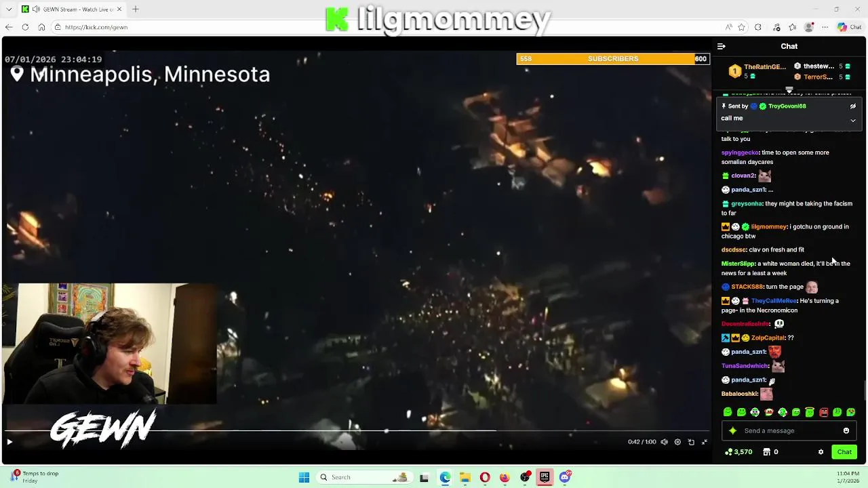868x488 pixels.
Task: Insert the red angry Kick emote
Action: [x=823, y=412]
